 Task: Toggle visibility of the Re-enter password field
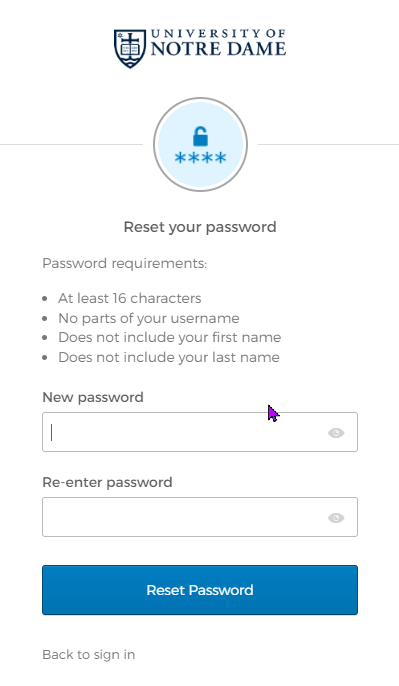[336, 518]
